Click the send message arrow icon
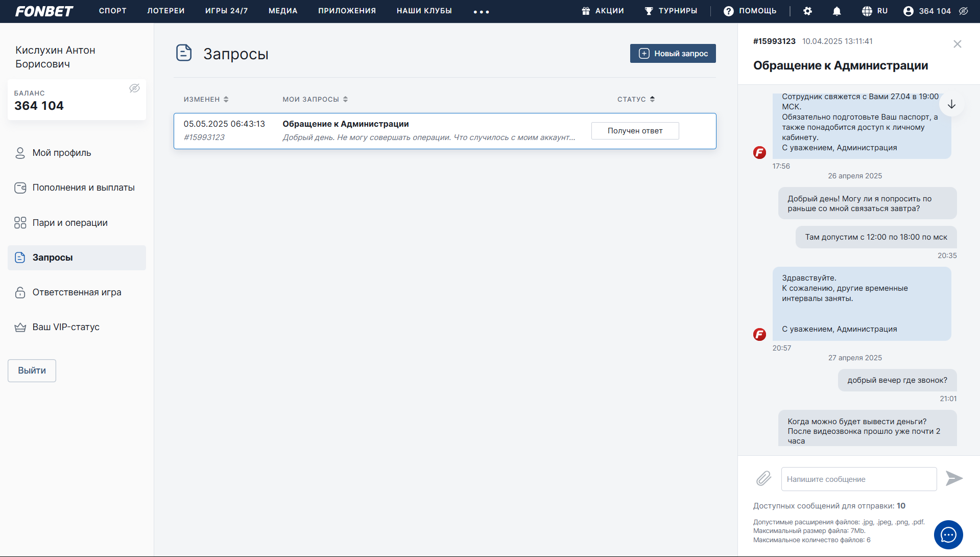This screenshot has height=557, width=980. (x=953, y=479)
